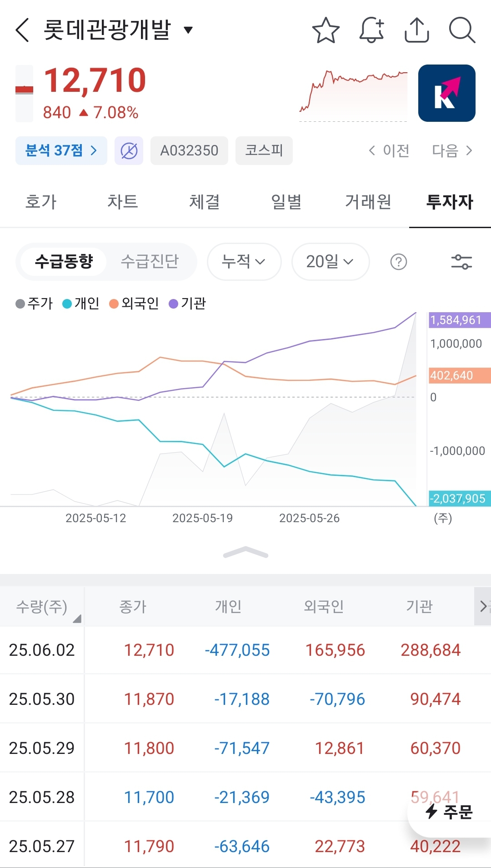Select the 25.06.02 date row
Image resolution: width=491 pixels, height=868 pixels.
[x=245, y=650]
